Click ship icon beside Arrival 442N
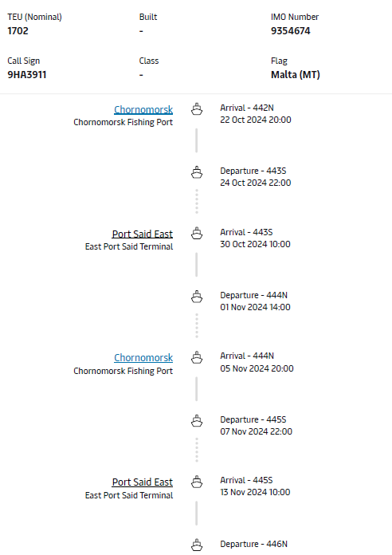This screenshot has height=555, width=392. click(197, 109)
